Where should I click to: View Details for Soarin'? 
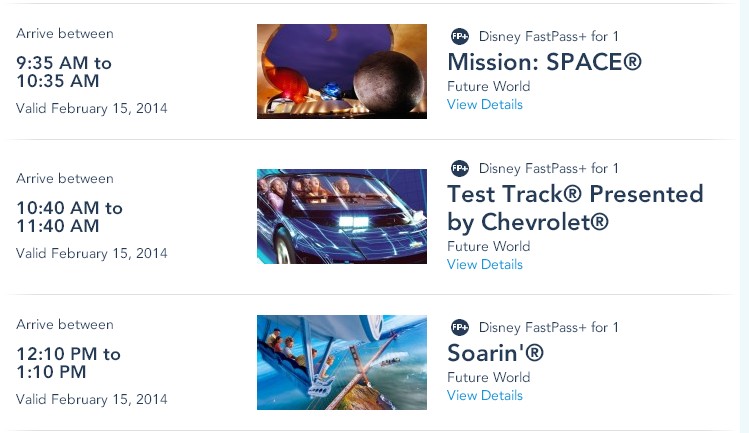coord(485,396)
